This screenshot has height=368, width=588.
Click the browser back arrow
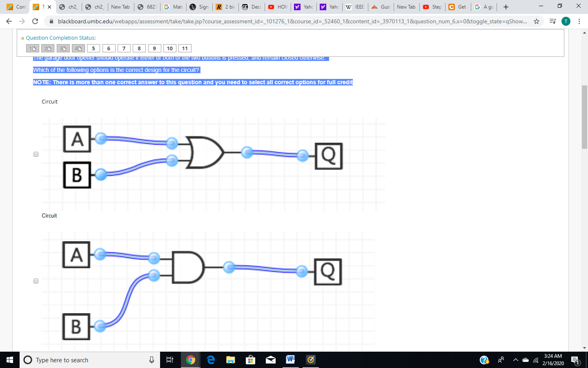pyautogui.click(x=9, y=21)
